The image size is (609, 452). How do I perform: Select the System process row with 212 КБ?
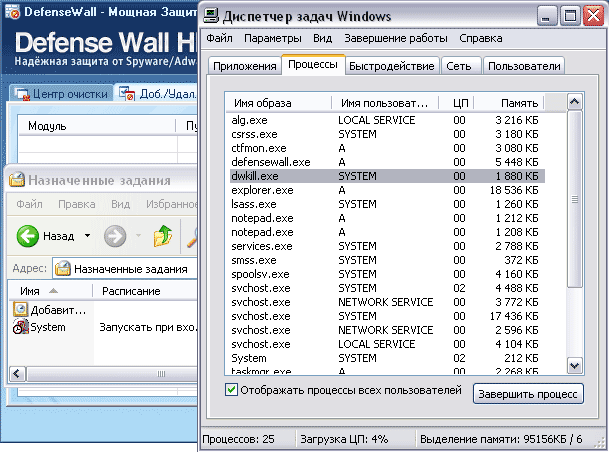pos(387,358)
